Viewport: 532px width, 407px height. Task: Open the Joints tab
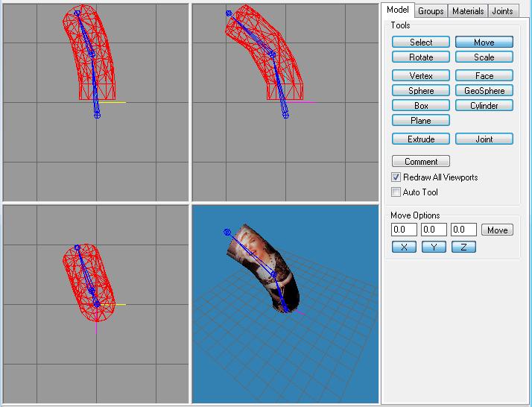coord(502,11)
